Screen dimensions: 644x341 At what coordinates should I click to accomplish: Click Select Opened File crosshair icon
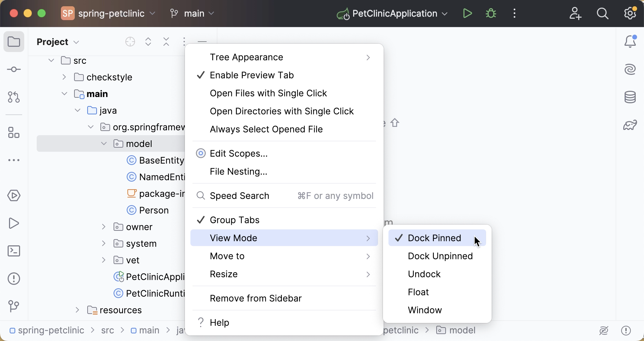[130, 42]
